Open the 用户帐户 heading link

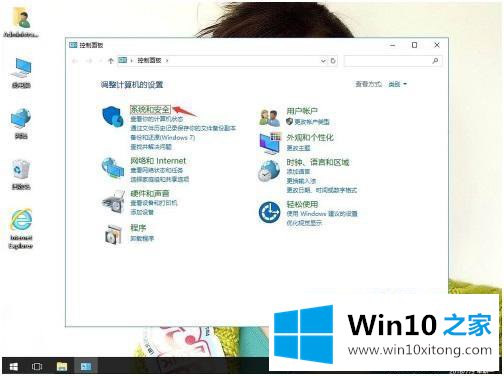[x=302, y=111]
